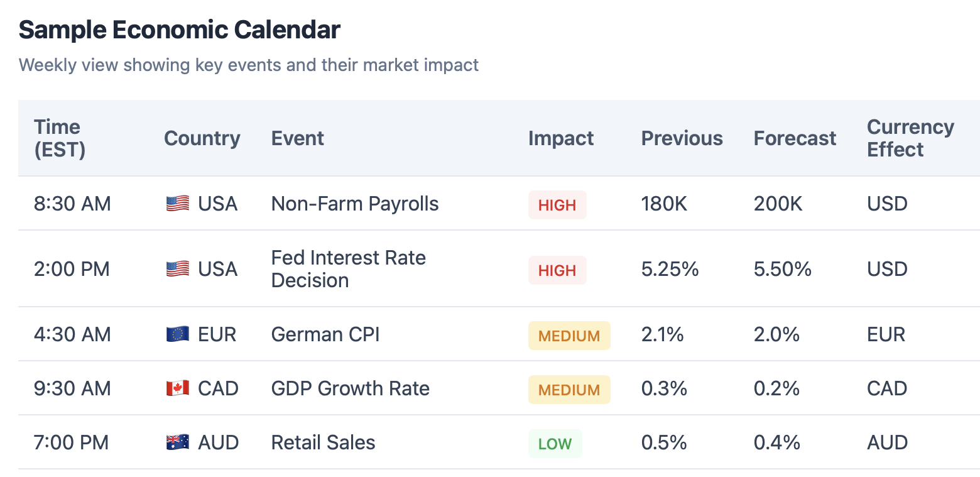Click the Event column header
Viewport: 980px width, 477px height.
(x=298, y=138)
